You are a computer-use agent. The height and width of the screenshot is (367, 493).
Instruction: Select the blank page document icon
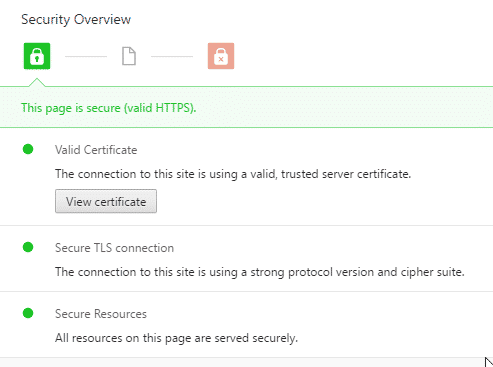(x=129, y=56)
